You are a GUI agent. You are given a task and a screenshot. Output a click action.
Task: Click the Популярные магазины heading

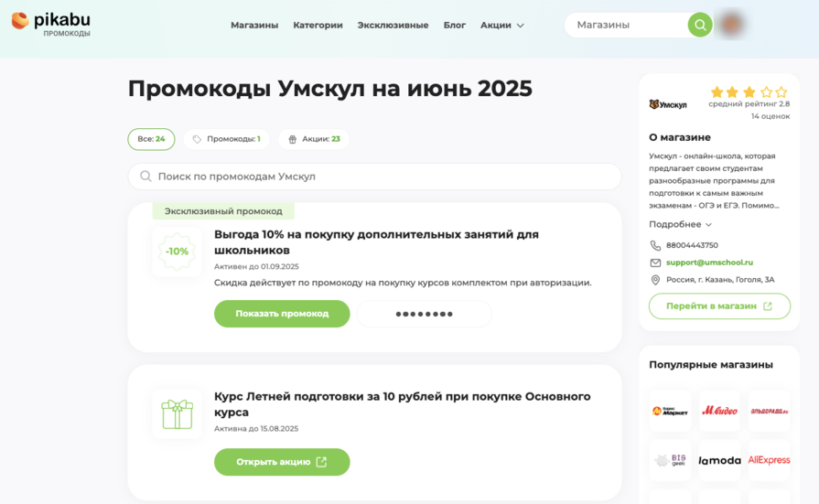tap(711, 365)
